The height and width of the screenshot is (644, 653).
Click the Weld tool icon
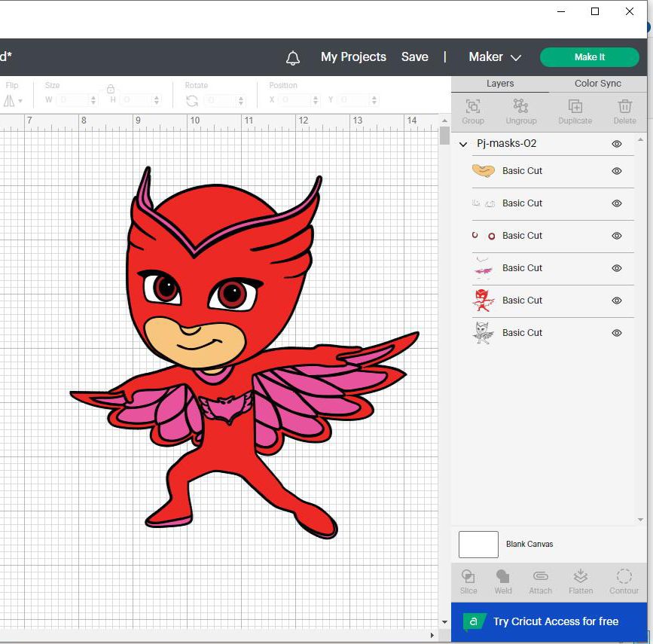pos(502,576)
